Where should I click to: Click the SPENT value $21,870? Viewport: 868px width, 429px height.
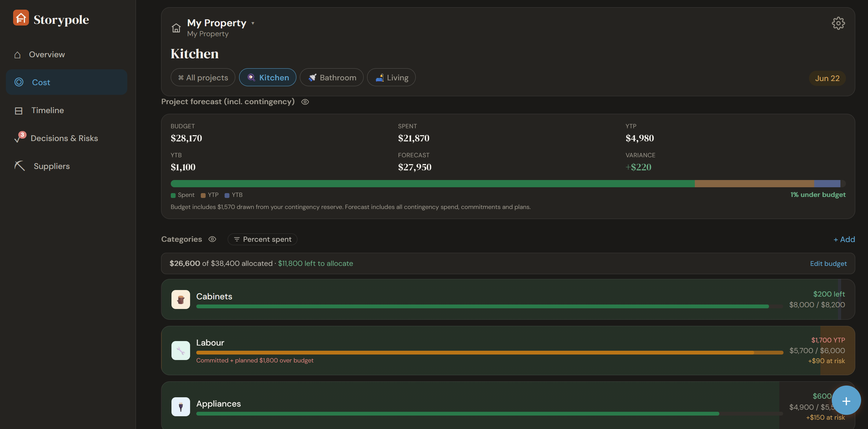click(414, 138)
